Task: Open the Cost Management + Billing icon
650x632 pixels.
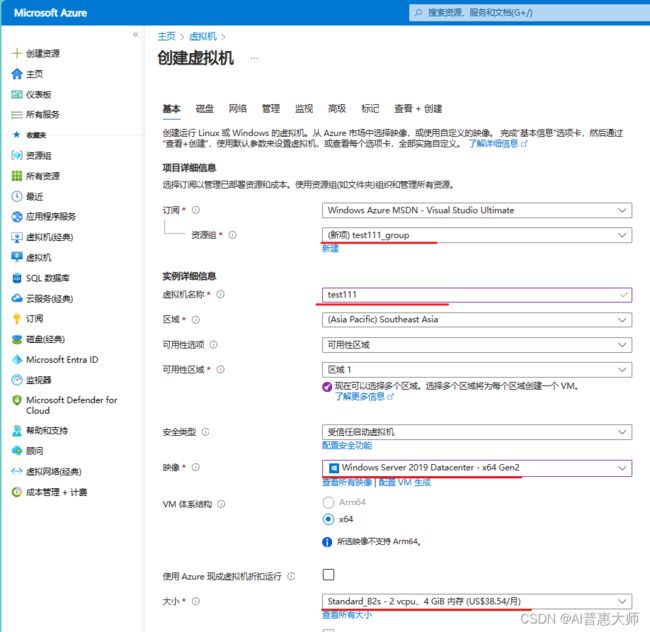Action: pyautogui.click(x=17, y=492)
